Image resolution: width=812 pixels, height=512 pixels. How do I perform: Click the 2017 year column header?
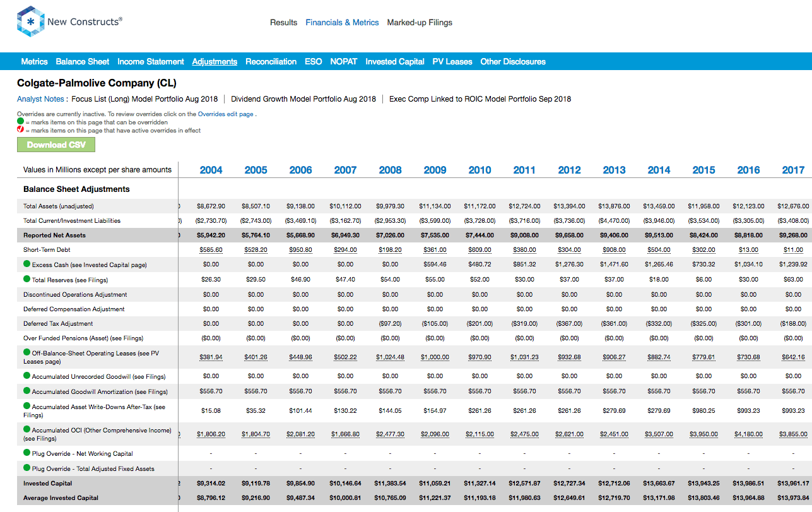click(793, 170)
